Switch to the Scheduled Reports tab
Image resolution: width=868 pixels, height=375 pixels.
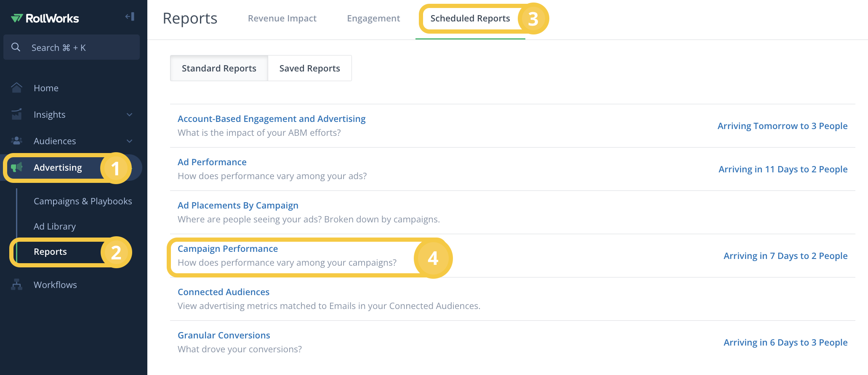pos(470,18)
